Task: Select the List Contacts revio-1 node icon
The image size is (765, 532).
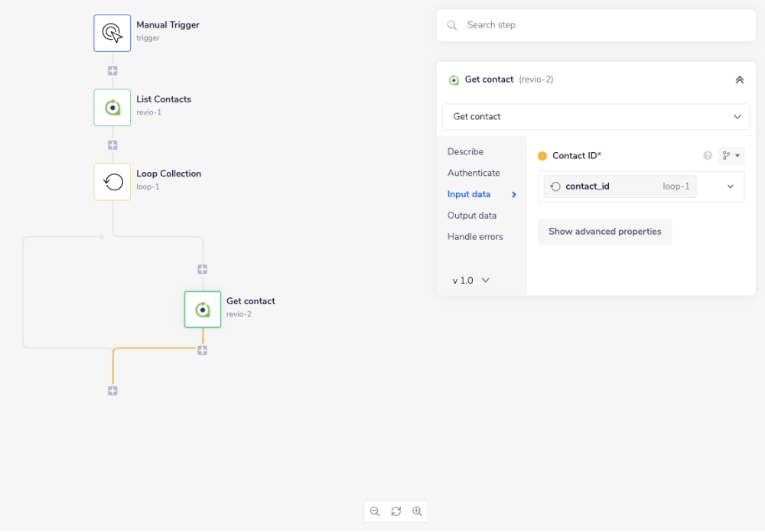Action: (112, 108)
